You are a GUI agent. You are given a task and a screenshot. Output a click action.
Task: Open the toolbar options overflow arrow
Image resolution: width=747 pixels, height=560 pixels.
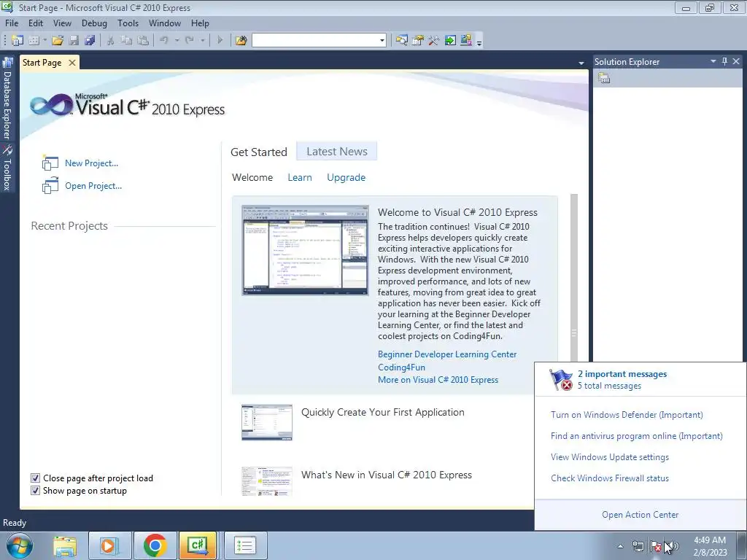[479, 42]
